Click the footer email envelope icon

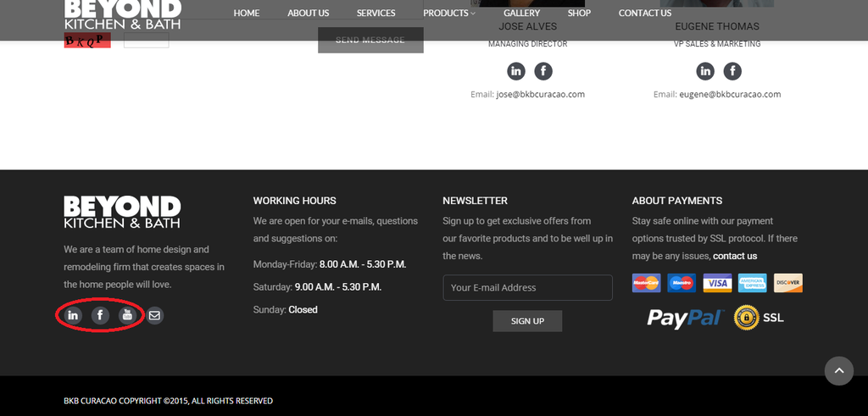tap(154, 315)
